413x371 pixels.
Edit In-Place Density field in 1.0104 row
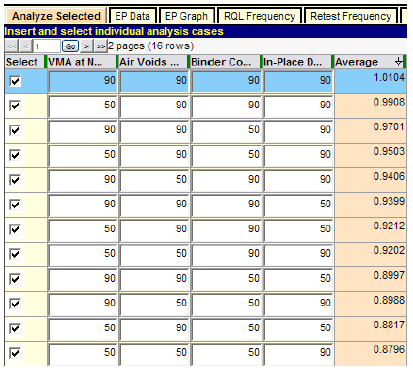click(298, 81)
